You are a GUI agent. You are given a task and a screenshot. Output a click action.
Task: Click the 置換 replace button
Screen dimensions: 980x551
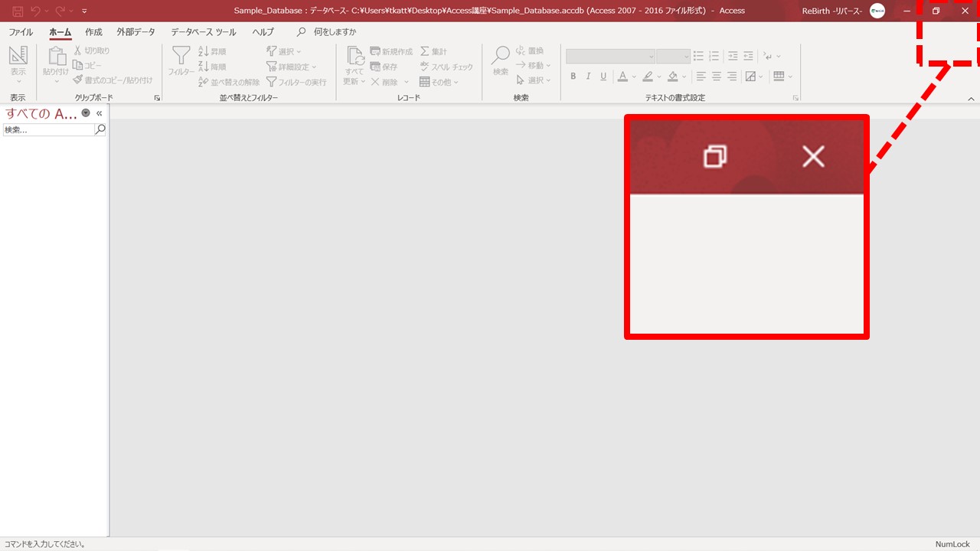(529, 51)
